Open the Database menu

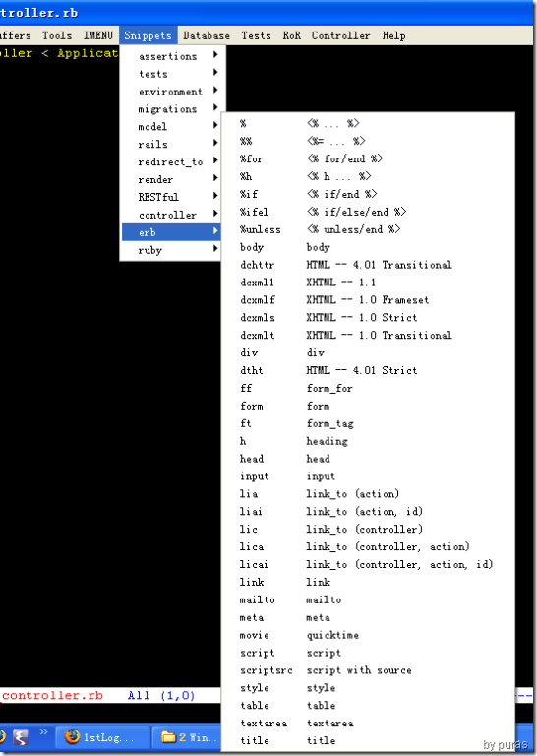(x=207, y=35)
